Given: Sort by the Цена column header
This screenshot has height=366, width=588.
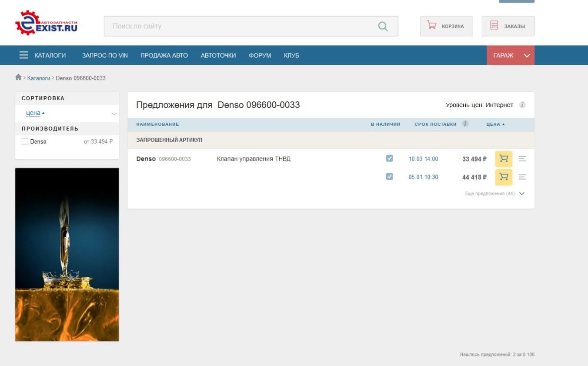Looking at the screenshot, I should (495, 124).
